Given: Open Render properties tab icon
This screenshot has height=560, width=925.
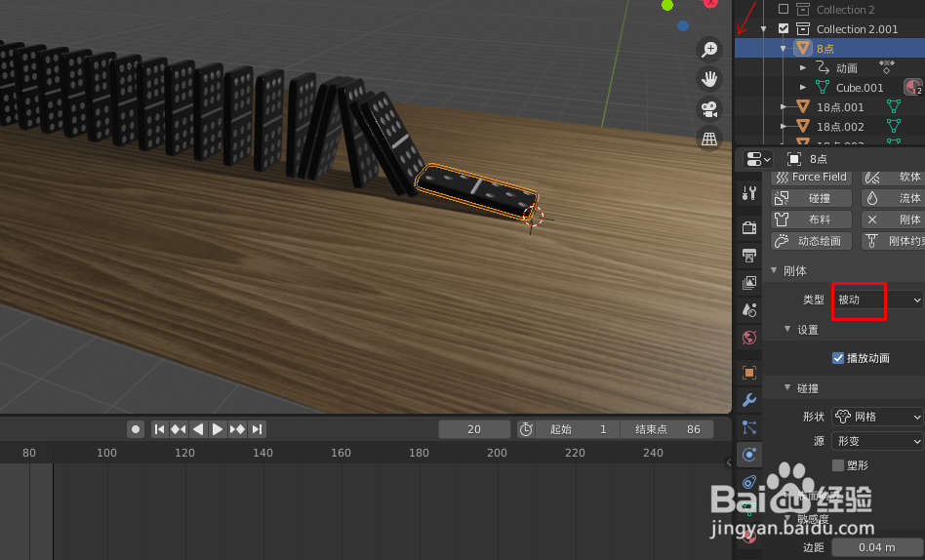Looking at the screenshot, I should (x=749, y=227).
